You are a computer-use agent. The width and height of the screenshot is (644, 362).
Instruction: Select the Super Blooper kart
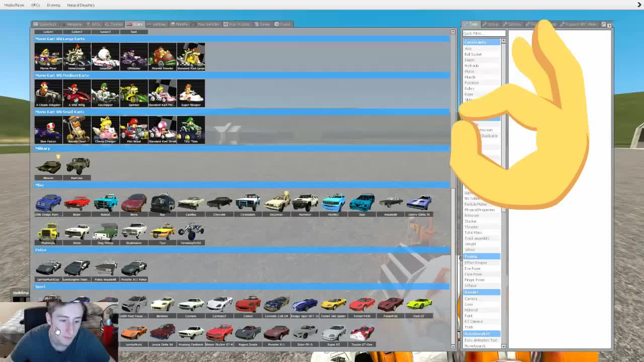pos(191,94)
